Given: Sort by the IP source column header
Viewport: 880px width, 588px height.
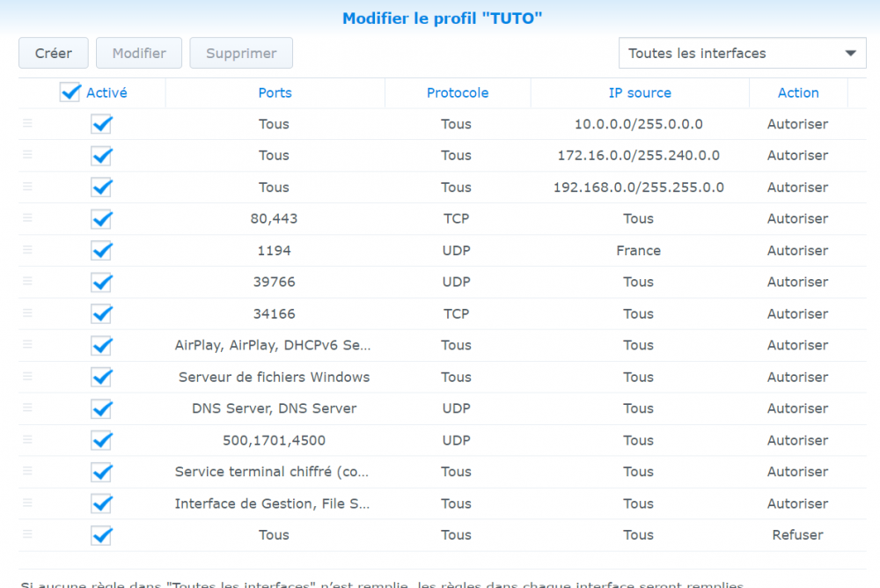Looking at the screenshot, I should (640, 92).
